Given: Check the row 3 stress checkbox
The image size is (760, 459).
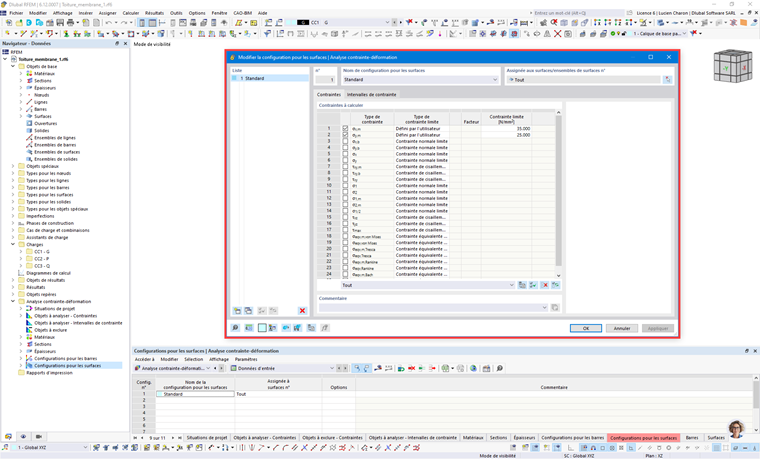Looking at the screenshot, I should click(345, 141).
